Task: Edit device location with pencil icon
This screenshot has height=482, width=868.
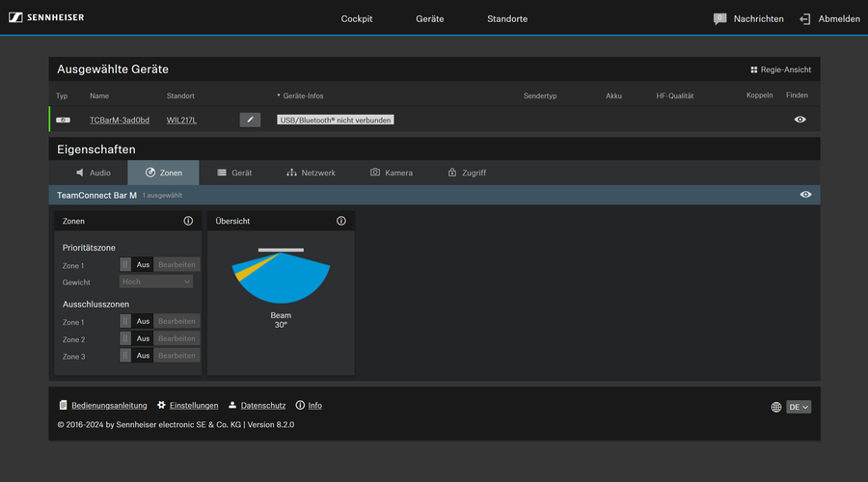Action: [250, 120]
